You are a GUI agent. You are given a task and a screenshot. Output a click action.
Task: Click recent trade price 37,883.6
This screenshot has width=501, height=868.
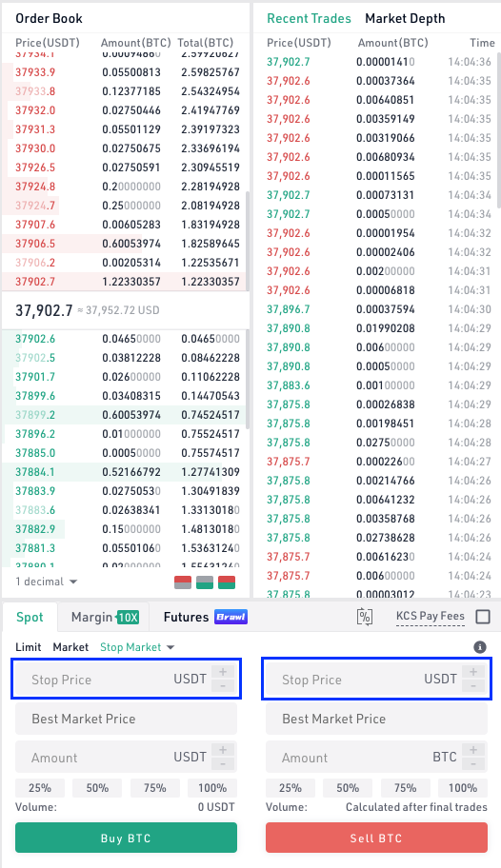tap(289, 385)
